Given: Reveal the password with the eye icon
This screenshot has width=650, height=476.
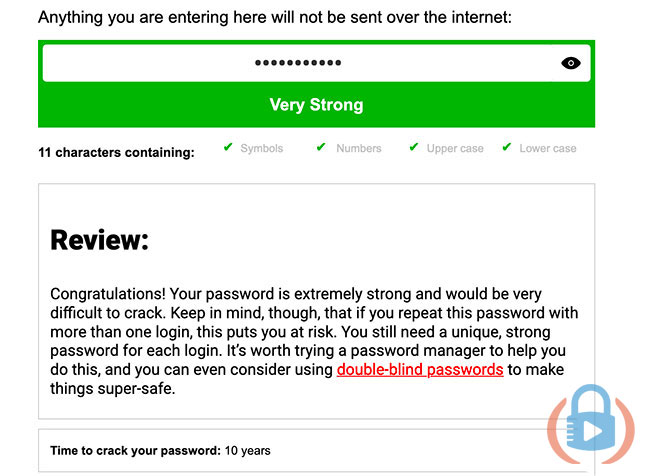Looking at the screenshot, I should pyautogui.click(x=571, y=63).
